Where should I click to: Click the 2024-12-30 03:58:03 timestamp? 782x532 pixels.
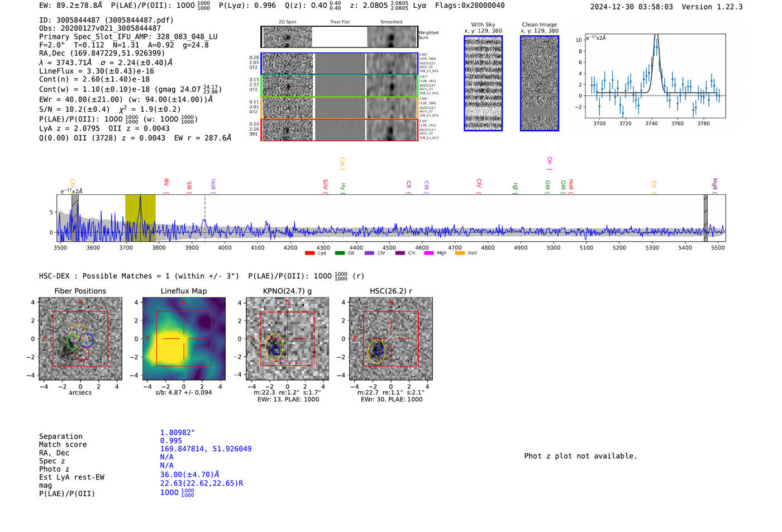pyautogui.click(x=632, y=7)
